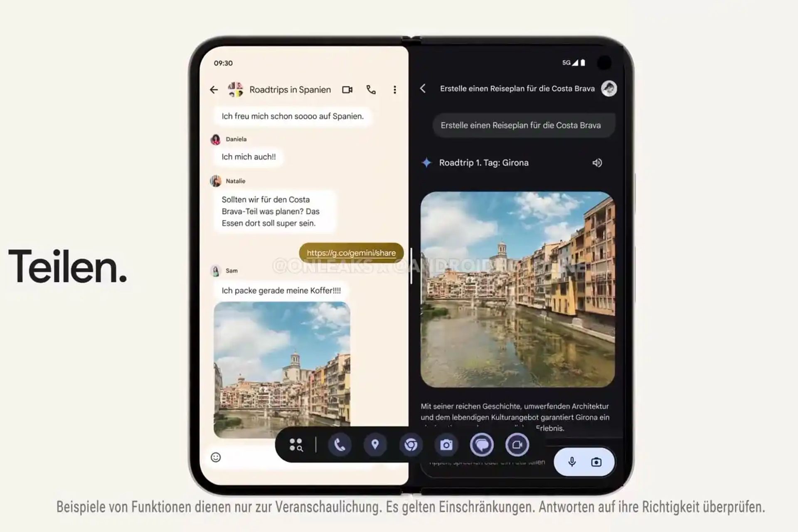Tap the video call icon in chat
The height and width of the screenshot is (532, 798).
(347, 90)
